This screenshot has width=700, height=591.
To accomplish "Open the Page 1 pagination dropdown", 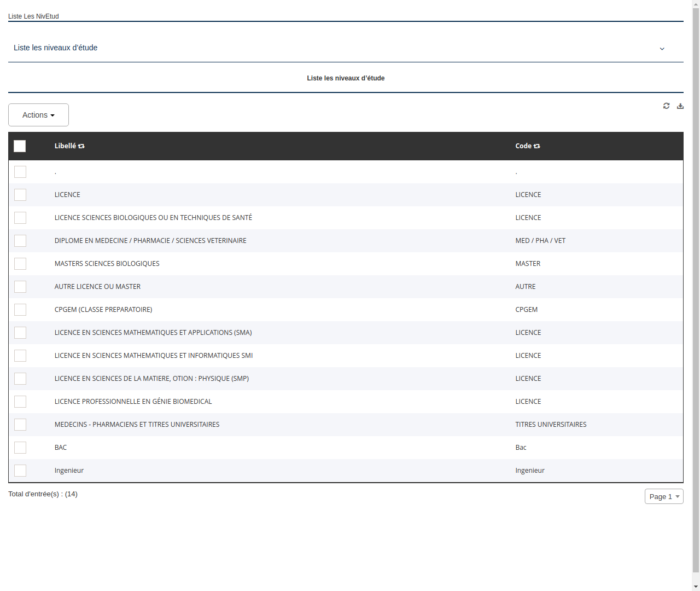I will coord(664,496).
